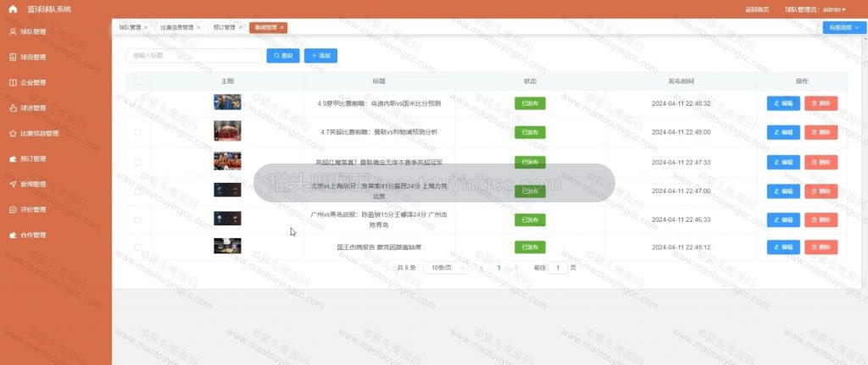Image resolution: width=868 pixels, height=365 pixels.
Task: Delete the news posted at 22:47:33
Action: click(x=821, y=162)
